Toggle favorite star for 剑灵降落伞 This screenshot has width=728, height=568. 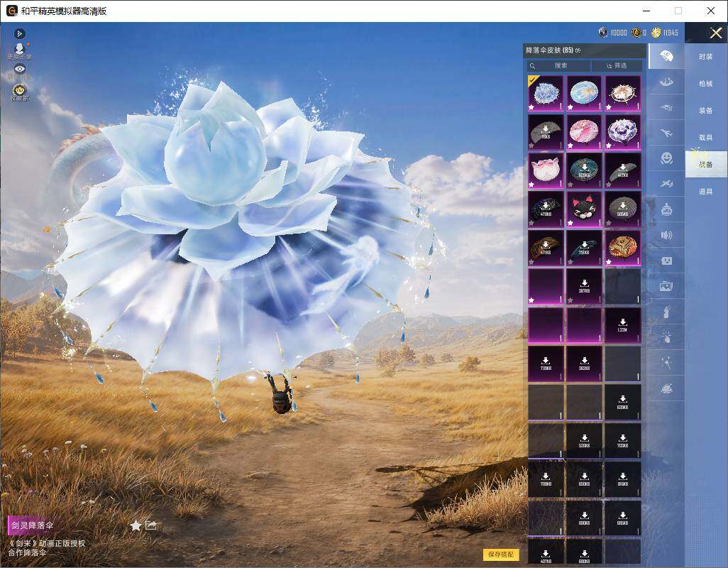pos(136,525)
